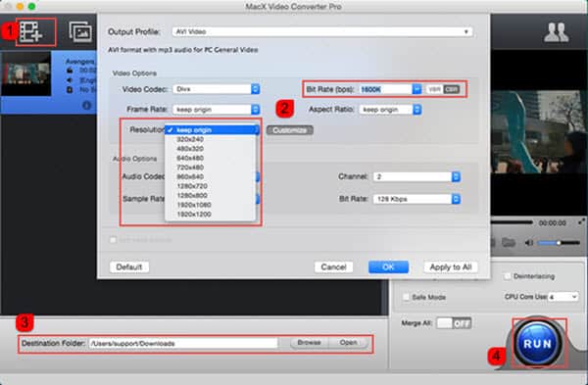Choose 640x480 resolution

tap(211, 158)
